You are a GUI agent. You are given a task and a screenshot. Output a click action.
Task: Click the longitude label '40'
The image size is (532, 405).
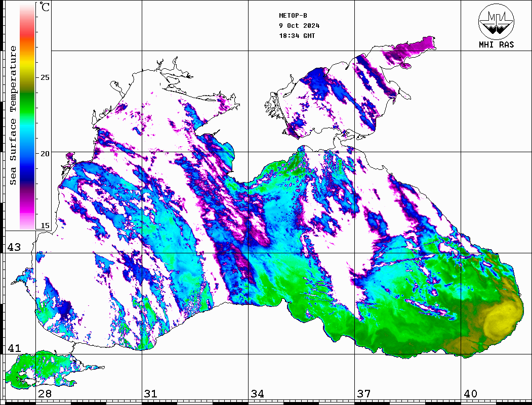[470, 393]
